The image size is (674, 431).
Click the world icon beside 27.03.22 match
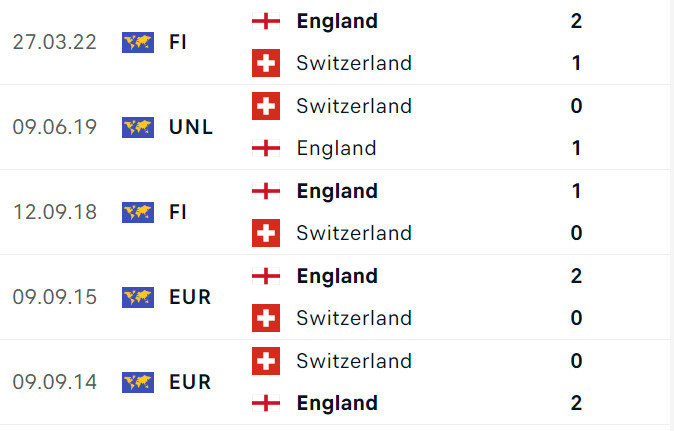pyautogui.click(x=137, y=42)
